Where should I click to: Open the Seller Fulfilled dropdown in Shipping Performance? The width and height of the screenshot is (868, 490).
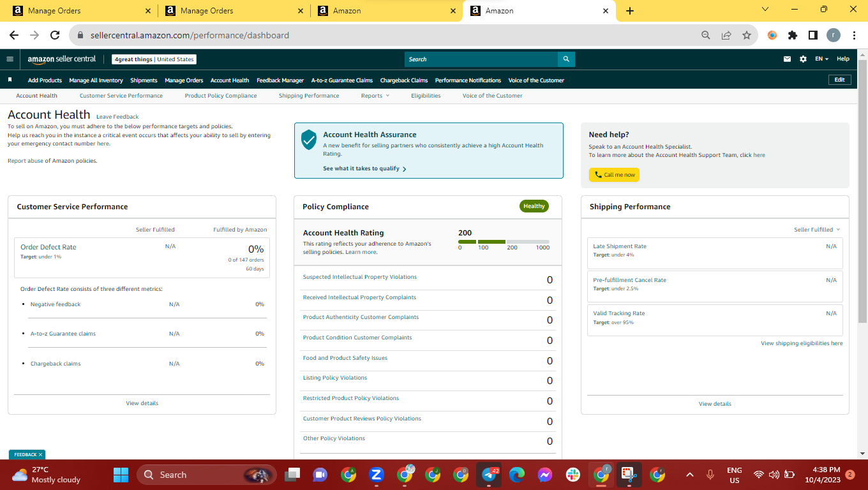click(817, 230)
